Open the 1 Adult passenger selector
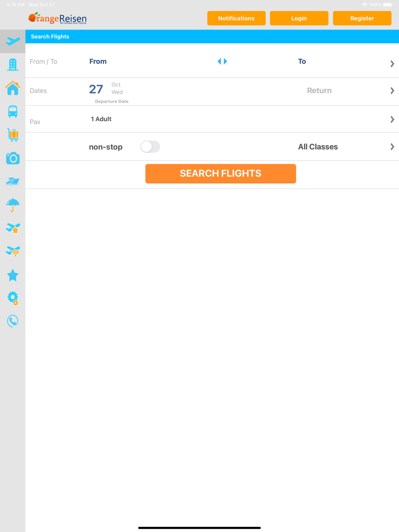Viewport: 399px width, 532px height. click(101, 119)
